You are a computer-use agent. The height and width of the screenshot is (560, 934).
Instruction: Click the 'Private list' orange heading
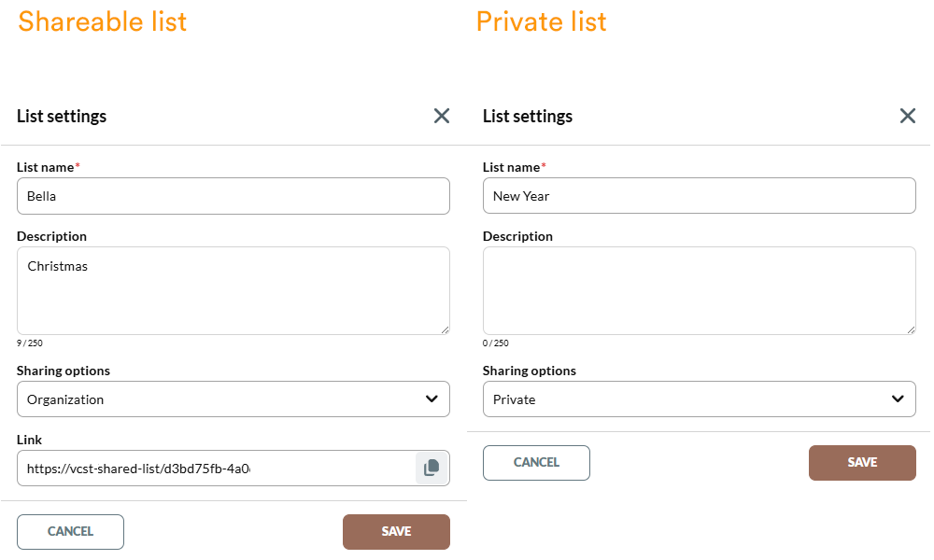pyautogui.click(x=542, y=21)
